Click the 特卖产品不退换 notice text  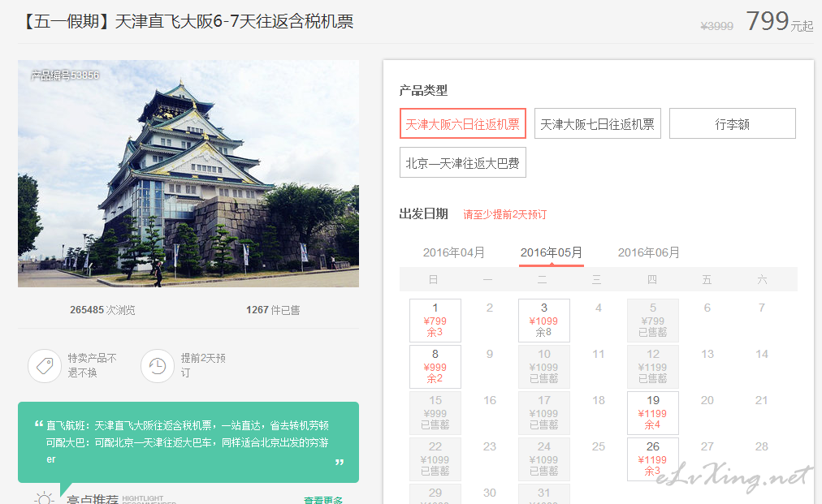(93, 365)
